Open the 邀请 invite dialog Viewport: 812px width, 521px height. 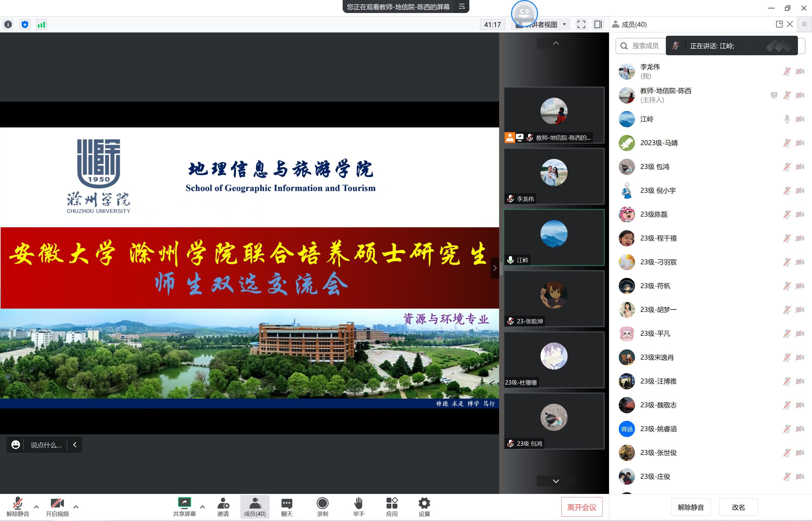223,507
